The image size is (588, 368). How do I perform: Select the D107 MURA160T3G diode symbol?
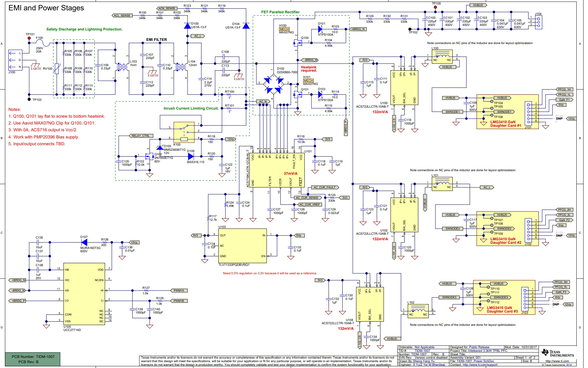(84, 242)
